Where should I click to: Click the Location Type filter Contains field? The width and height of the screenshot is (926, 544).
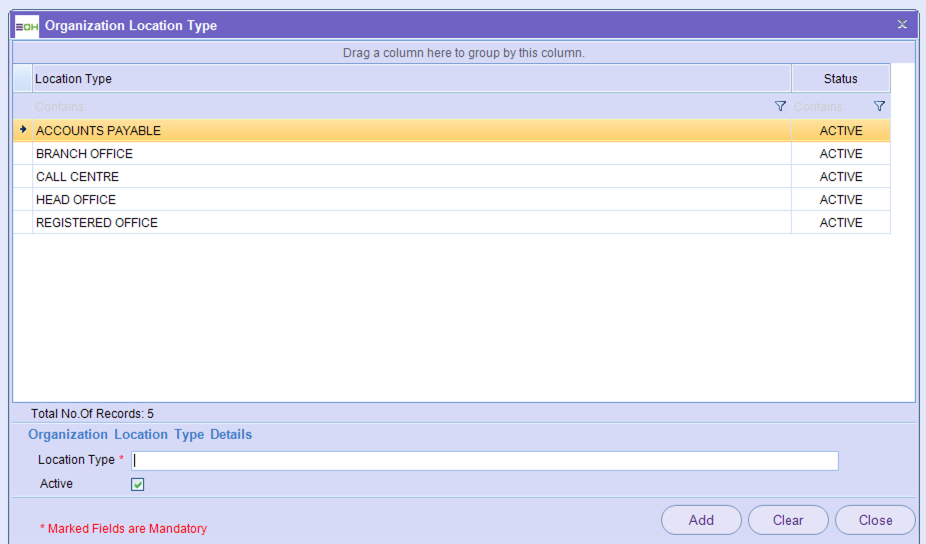tap(400, 106)
